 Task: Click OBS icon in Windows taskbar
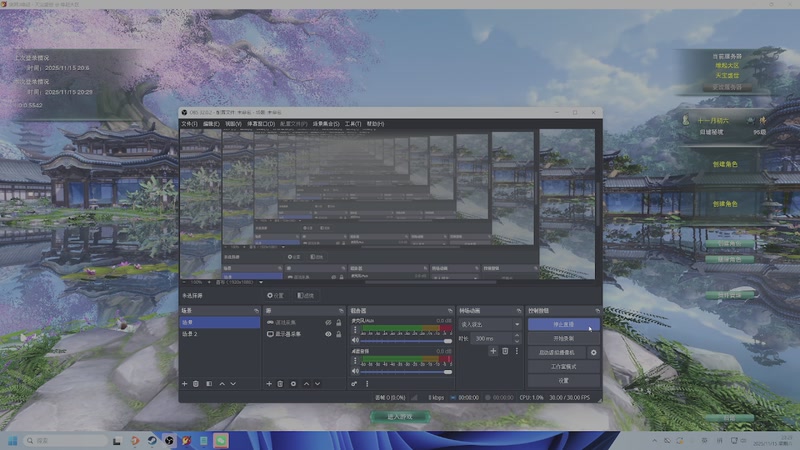(169, 440)
